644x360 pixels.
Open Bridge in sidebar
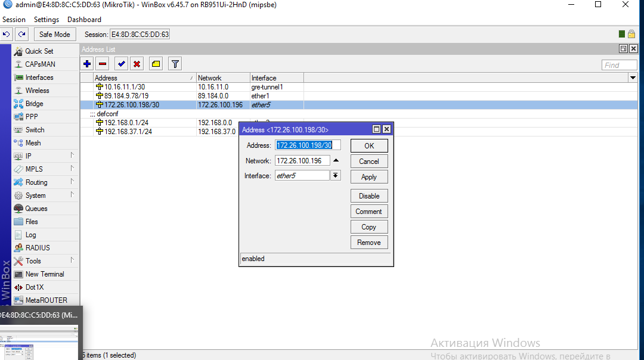(x=34, y=104)
